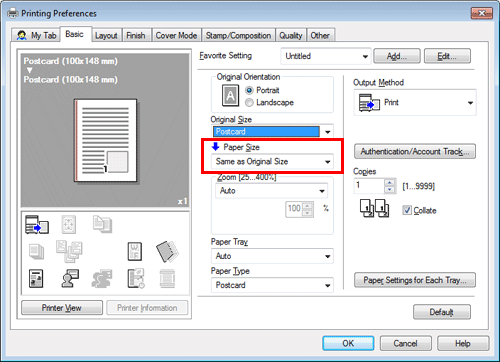Click the user authentication person icon

70,278
